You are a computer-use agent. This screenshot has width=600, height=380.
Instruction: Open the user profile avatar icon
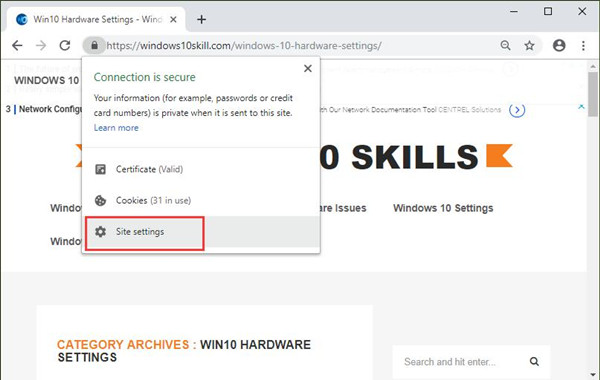click(559, 46)
